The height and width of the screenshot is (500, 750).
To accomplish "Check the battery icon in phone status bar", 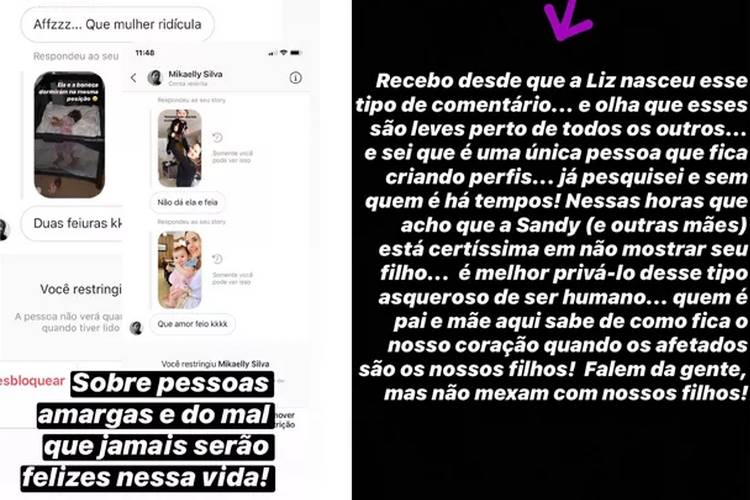I will [296, 53].
